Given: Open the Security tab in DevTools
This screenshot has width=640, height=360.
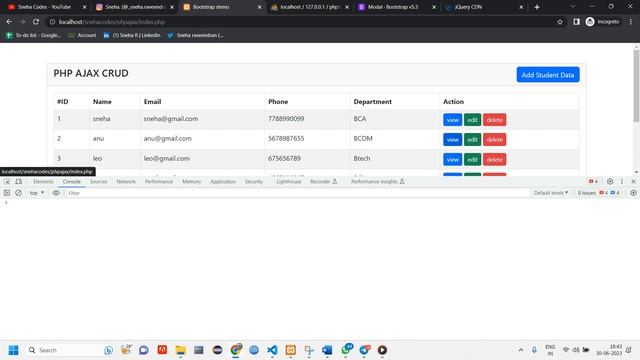Looking at the screenshot, I should pyautogui.click(x=253, y=182).
